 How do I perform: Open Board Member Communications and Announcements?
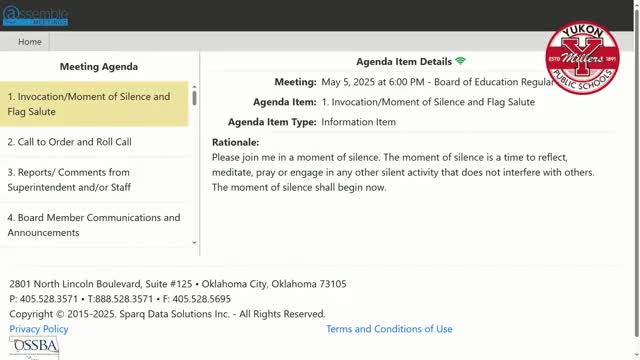point(94,225)
